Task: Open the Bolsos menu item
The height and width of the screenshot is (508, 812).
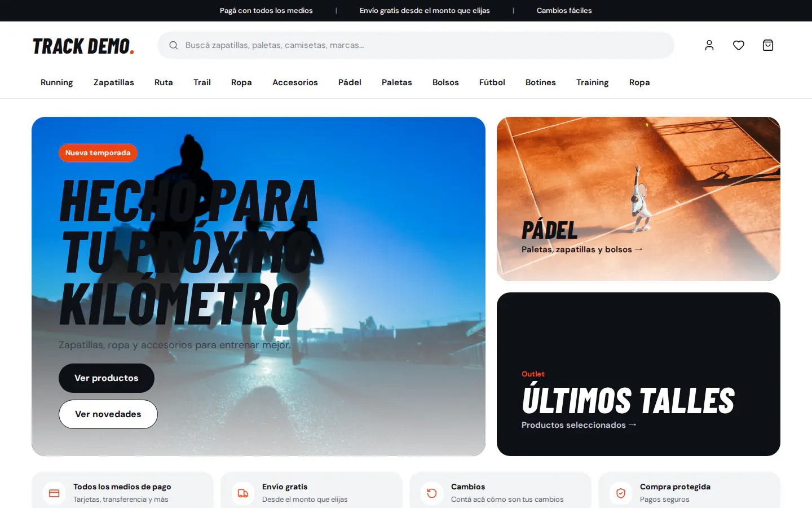Action: (x=445, y=82)
